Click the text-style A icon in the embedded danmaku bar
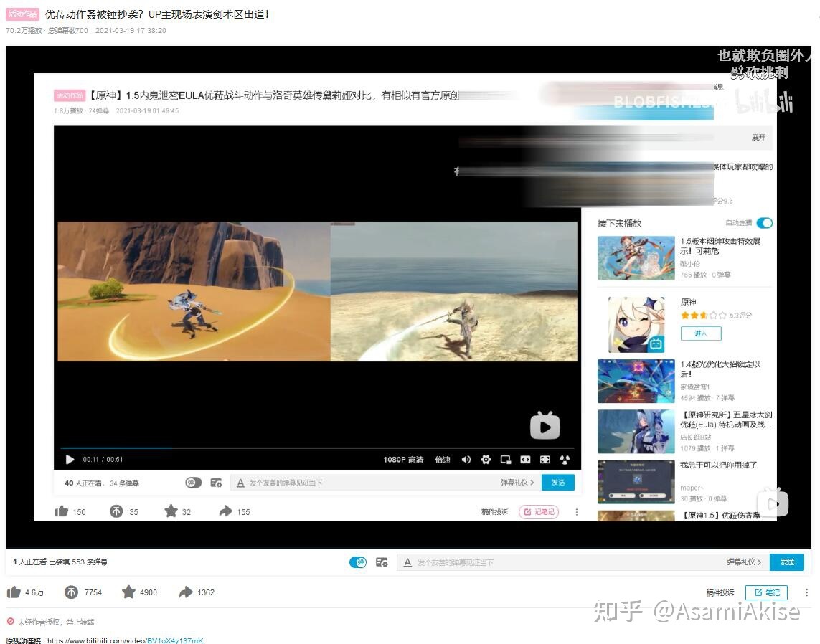This screenshot has width=820, height=644. coord(240,483)
